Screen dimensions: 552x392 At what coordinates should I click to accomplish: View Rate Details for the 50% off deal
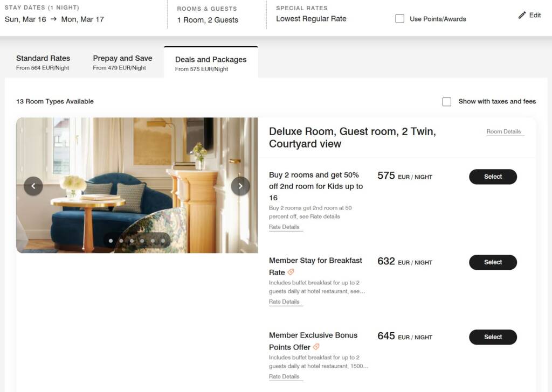click(284, 227)
